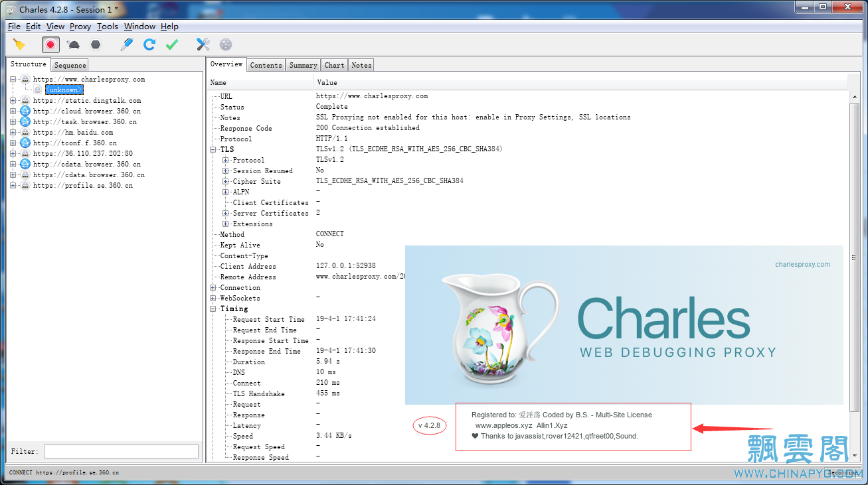The height and width of the screenshot is (485, 868).
Task: Select https://cdata.browser.360.cn in the tree
Action: tap(89, 175)
